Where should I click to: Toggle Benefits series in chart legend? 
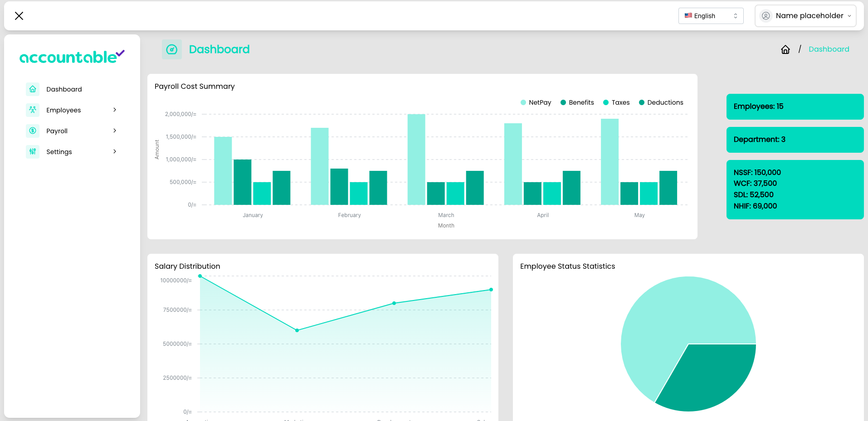point(577,102)
